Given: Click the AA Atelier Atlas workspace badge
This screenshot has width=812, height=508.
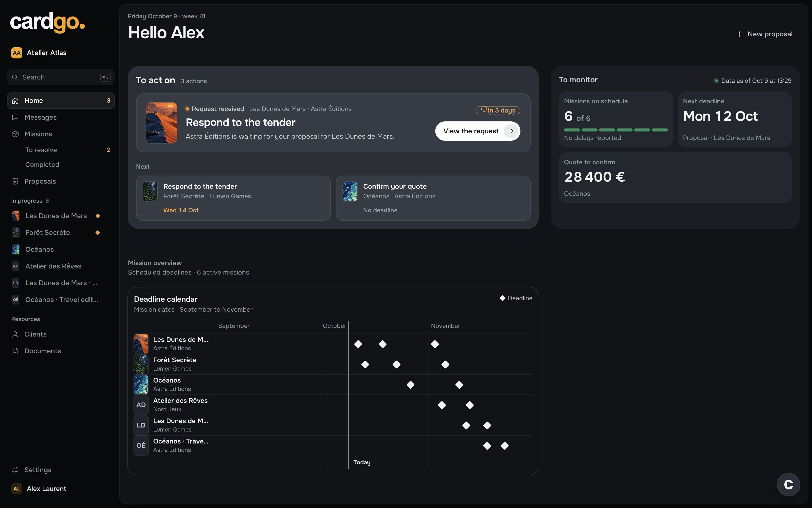Looking at the screenshot, I should pyautogui.click(x=17, y=53).
